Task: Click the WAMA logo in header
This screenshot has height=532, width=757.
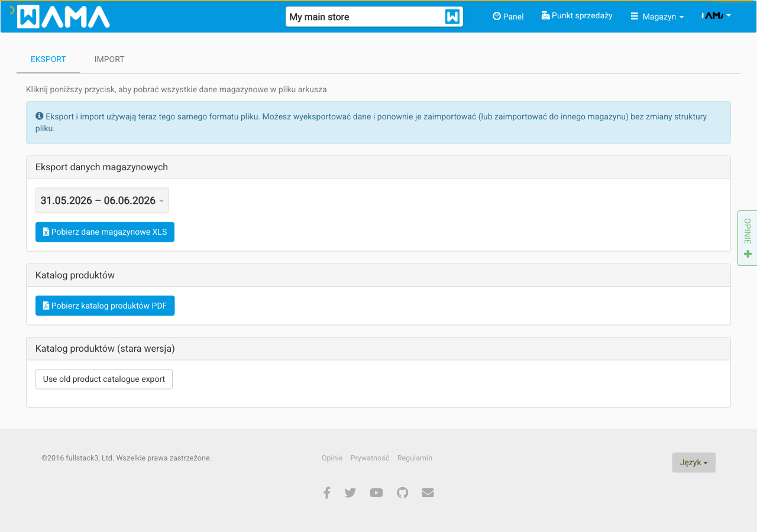Action: [x=63, y=17]
